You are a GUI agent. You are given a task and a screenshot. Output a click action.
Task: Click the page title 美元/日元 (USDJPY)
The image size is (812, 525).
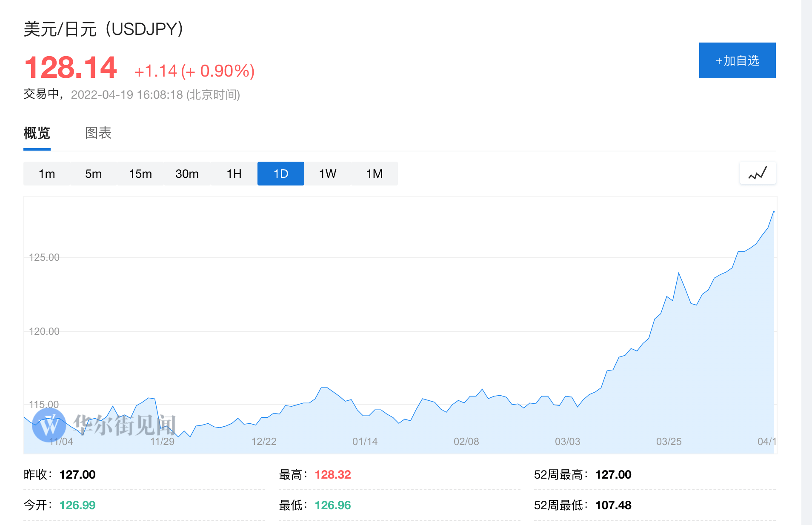pos(103,29)
